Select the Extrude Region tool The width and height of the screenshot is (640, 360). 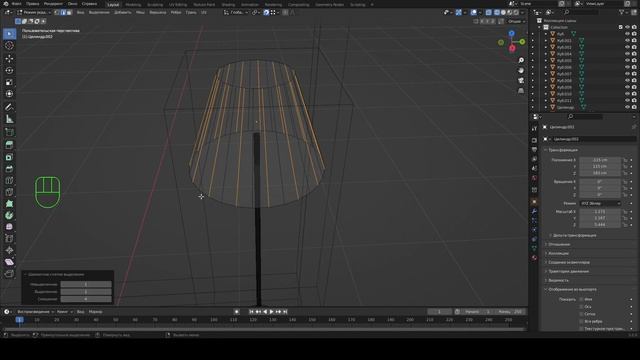(x=9, y=145)
